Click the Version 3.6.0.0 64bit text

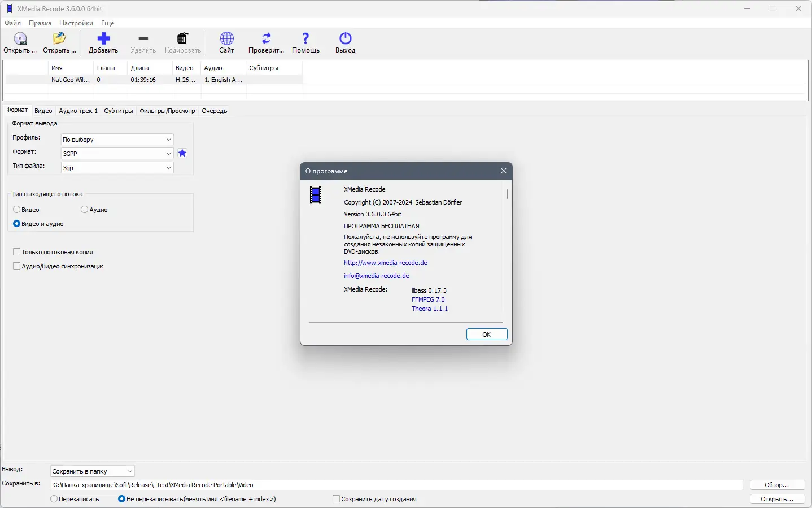point(373,214)
